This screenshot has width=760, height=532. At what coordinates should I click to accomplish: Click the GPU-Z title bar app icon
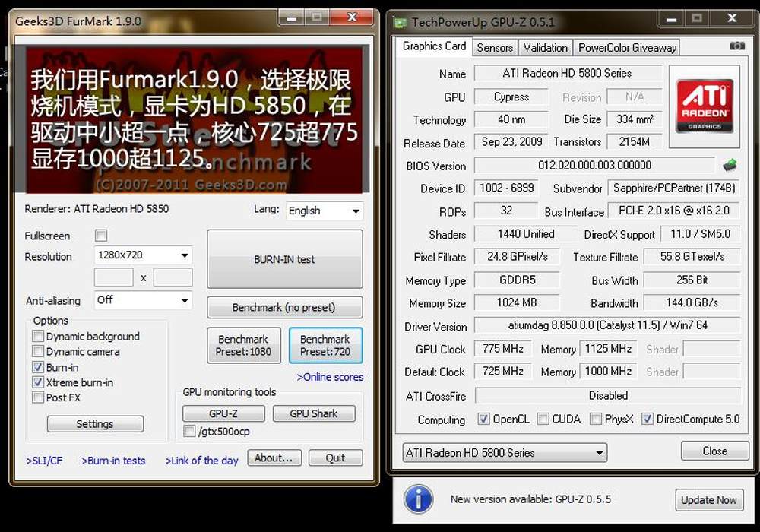point(400,22)
